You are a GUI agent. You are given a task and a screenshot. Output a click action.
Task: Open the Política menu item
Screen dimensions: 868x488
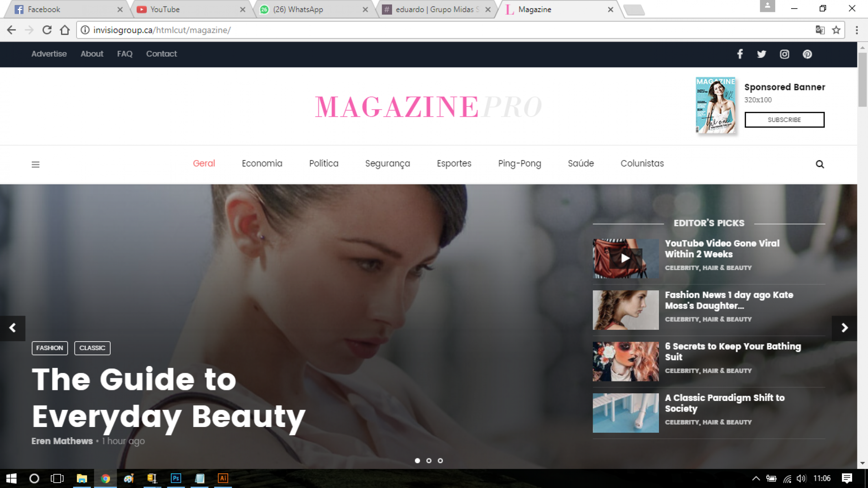324,163
